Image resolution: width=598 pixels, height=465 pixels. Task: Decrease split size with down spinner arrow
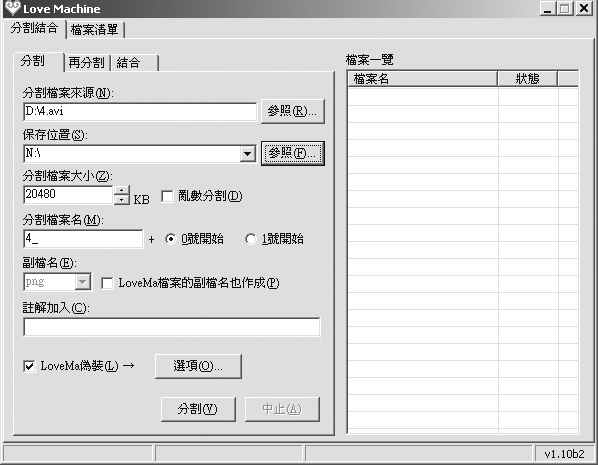(x=122, y=200)
